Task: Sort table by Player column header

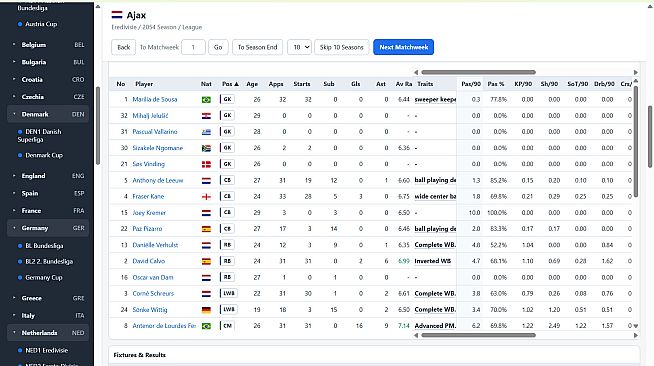Action: pyautogui.click(x=144, y=84)
